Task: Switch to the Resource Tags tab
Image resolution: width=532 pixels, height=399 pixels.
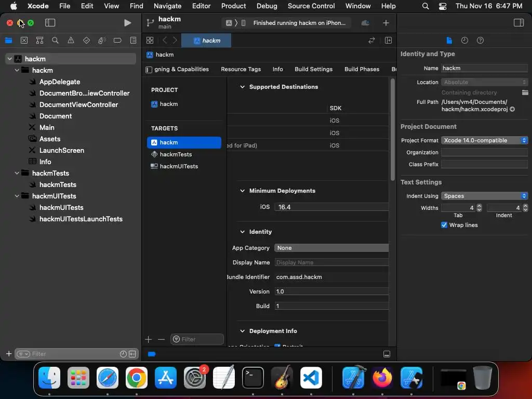Action: pos(241,69)
